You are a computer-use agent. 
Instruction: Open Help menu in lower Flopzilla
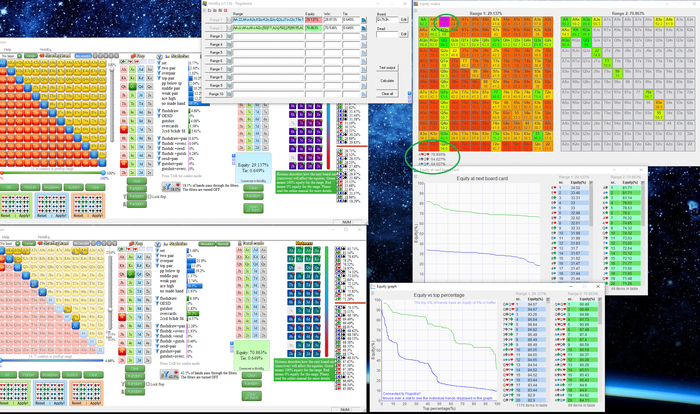pyautogui.click(x=5, y=237)
